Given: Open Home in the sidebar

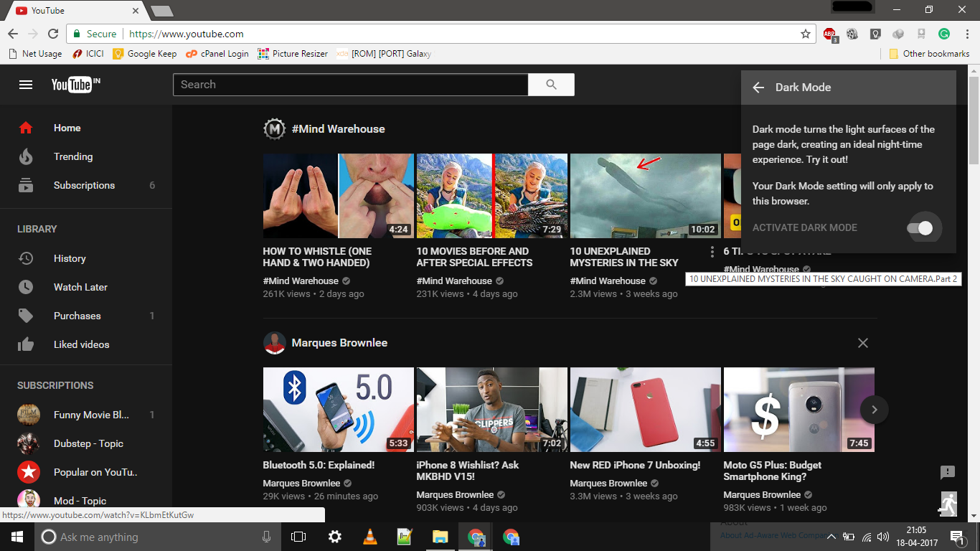Looking at the screenshot, I should [86, 128].
